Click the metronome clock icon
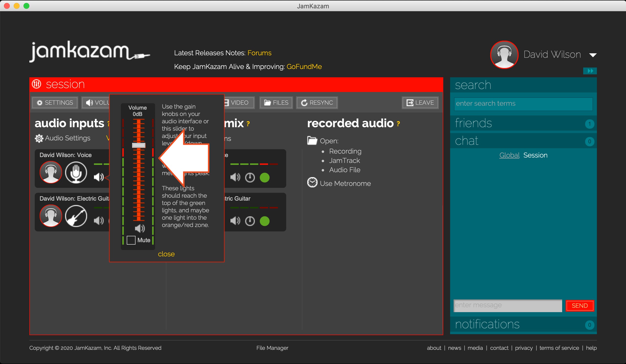Screen dimensions: 626x364 click(312, 182)
